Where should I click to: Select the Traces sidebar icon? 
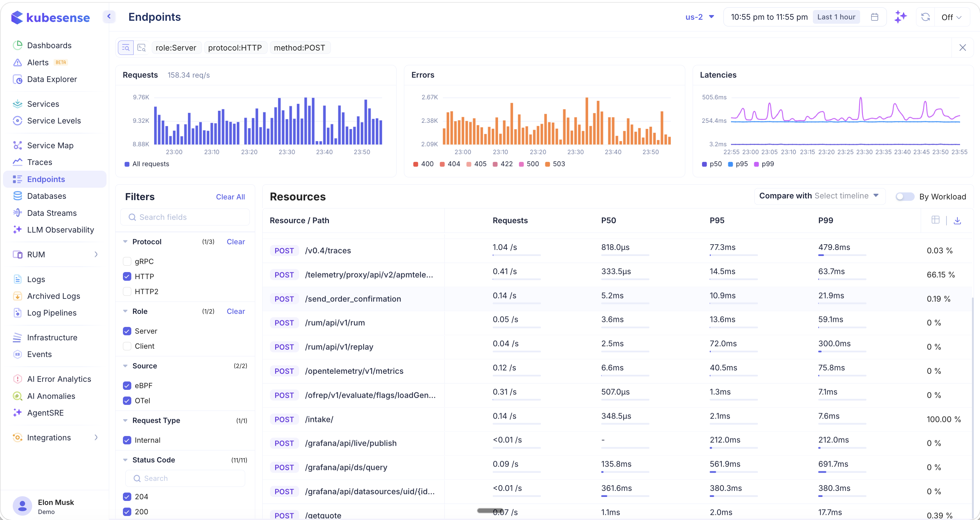tap(17, 162)
